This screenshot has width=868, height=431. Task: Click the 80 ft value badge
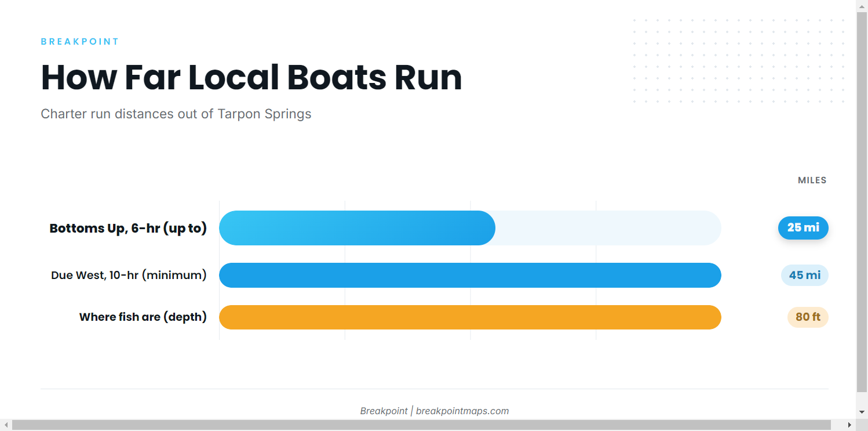(808, 317)
